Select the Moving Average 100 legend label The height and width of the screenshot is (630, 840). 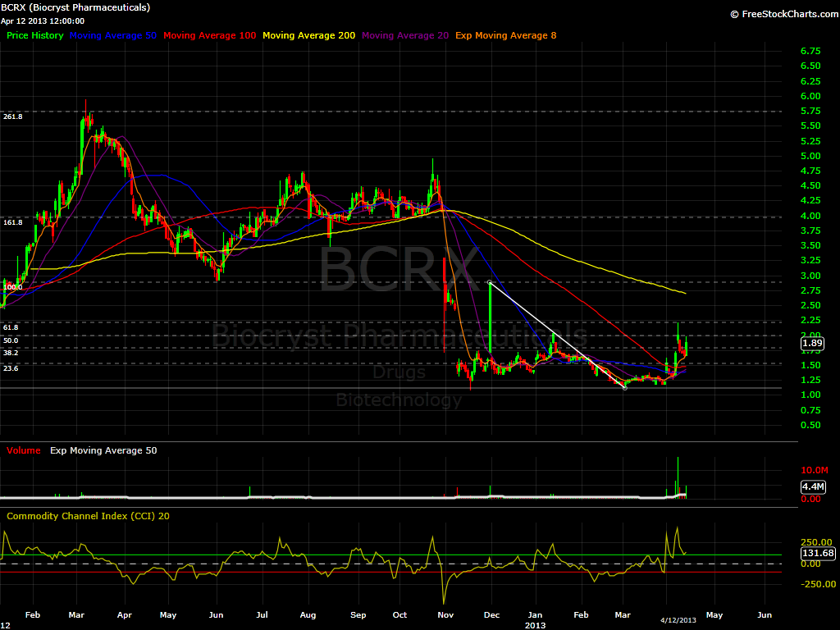pyautogui.click(x=209, y=35)
